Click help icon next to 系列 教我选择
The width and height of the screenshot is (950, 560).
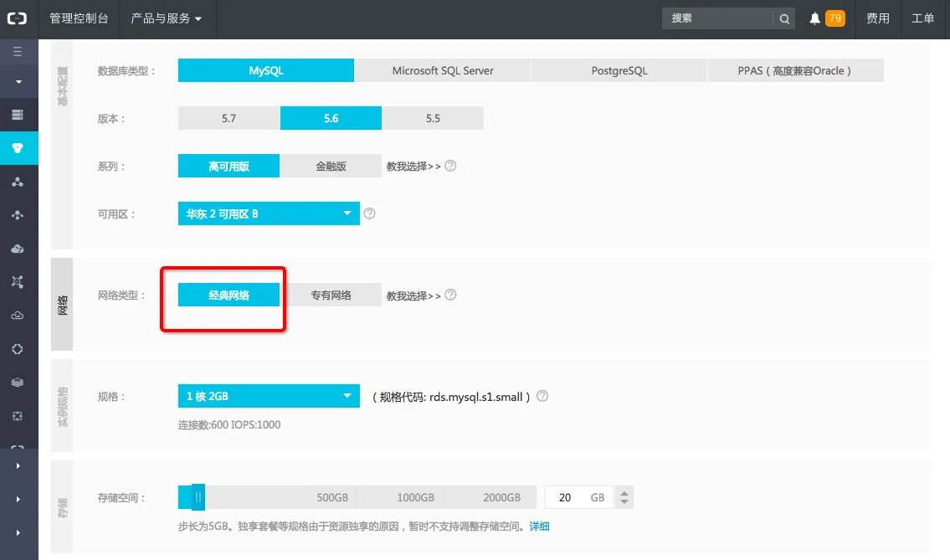[450, 166]
